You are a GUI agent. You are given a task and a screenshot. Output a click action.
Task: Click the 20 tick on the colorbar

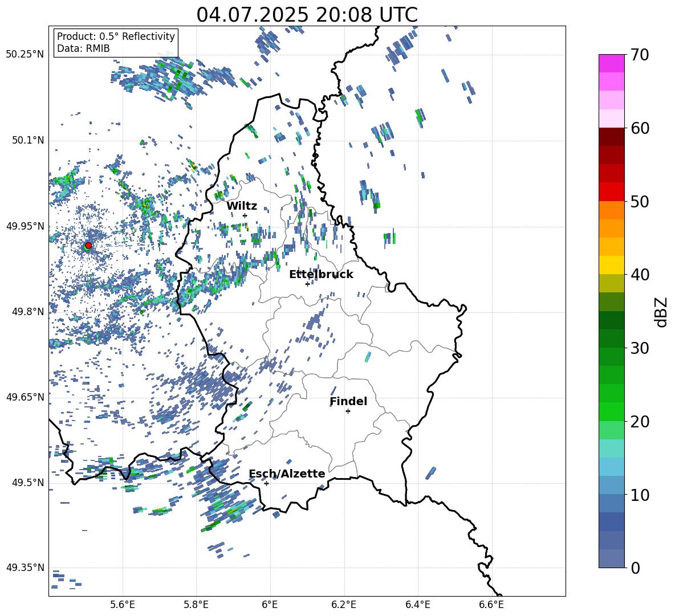point(640,421)
